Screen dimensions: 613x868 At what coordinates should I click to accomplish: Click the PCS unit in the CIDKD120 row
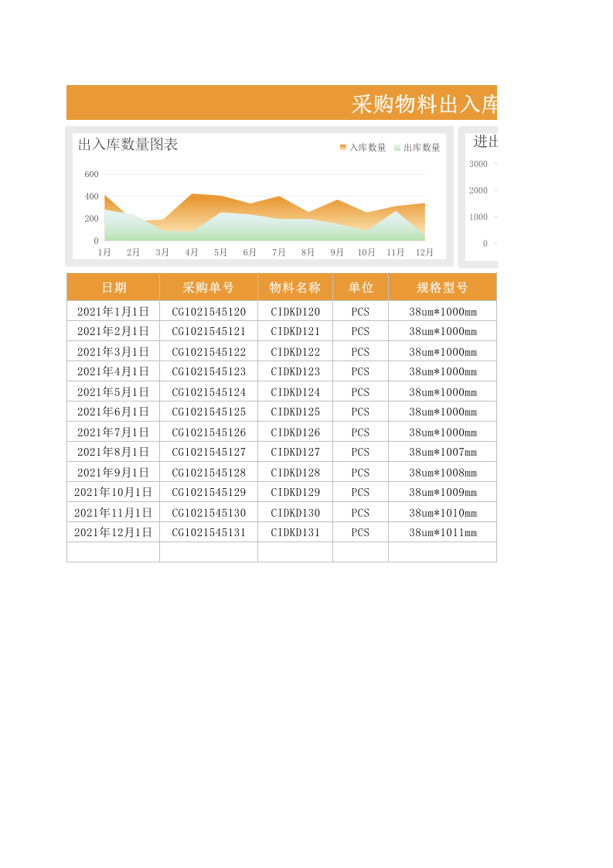coord(361,312)
